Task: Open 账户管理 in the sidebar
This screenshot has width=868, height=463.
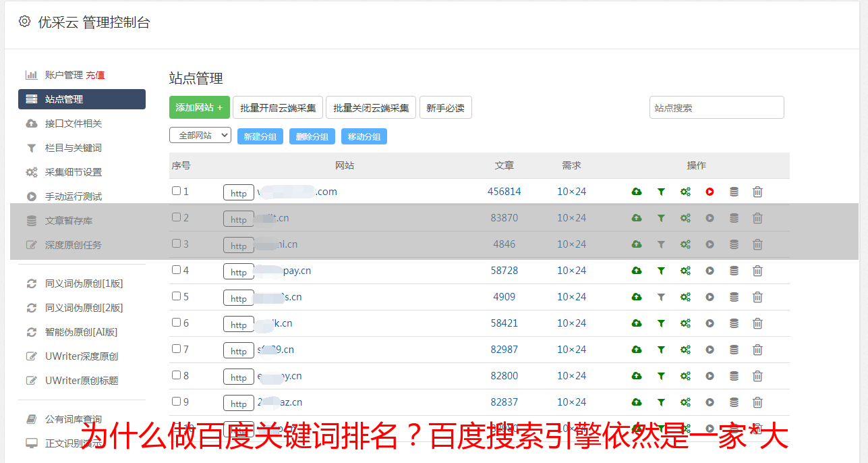Action: [64, 75]
